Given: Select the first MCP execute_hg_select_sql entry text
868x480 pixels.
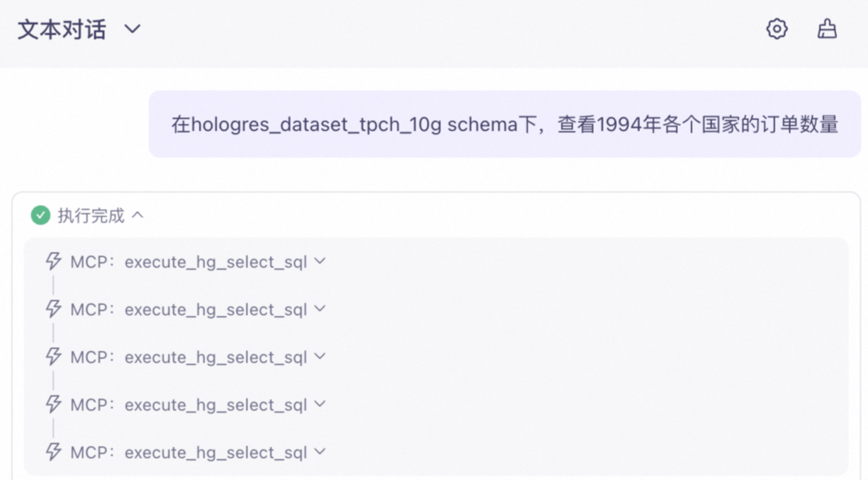Looking at the screenshot, I should tap(189, 262).
